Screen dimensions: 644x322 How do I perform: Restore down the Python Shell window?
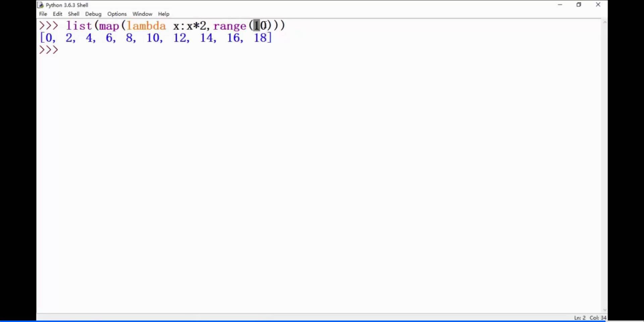(579, 5)
